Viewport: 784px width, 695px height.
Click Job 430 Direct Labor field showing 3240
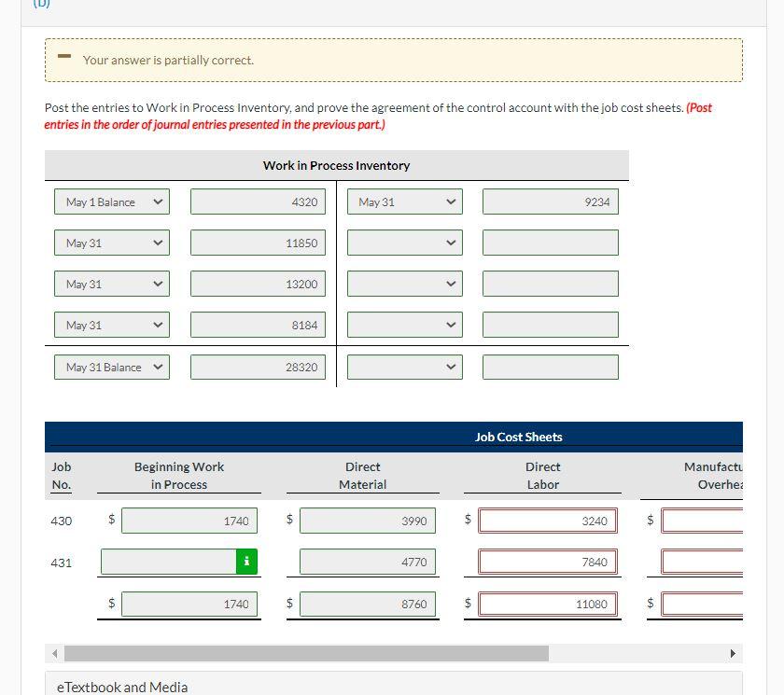coord(548,521)
